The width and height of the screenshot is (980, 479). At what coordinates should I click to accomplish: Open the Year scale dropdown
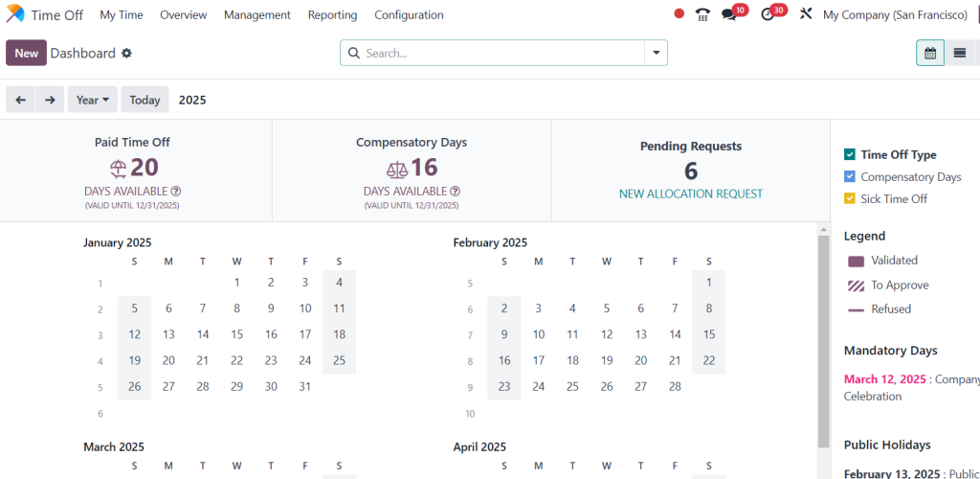(x=93, y=100)
